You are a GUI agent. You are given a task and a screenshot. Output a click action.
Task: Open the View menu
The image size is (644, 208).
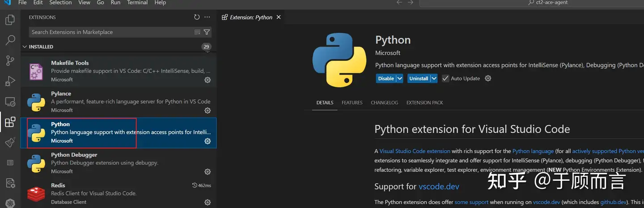pos(84,3)
